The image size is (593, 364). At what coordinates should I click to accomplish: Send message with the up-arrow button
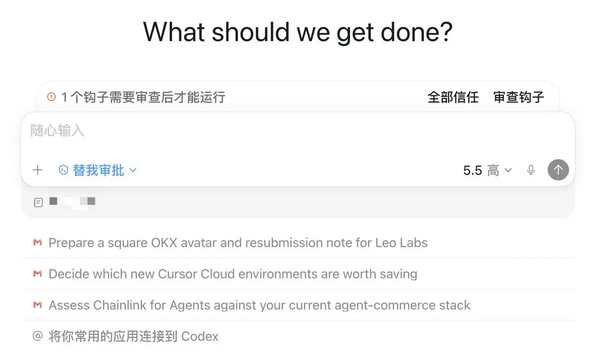click(x=558, y=170)
